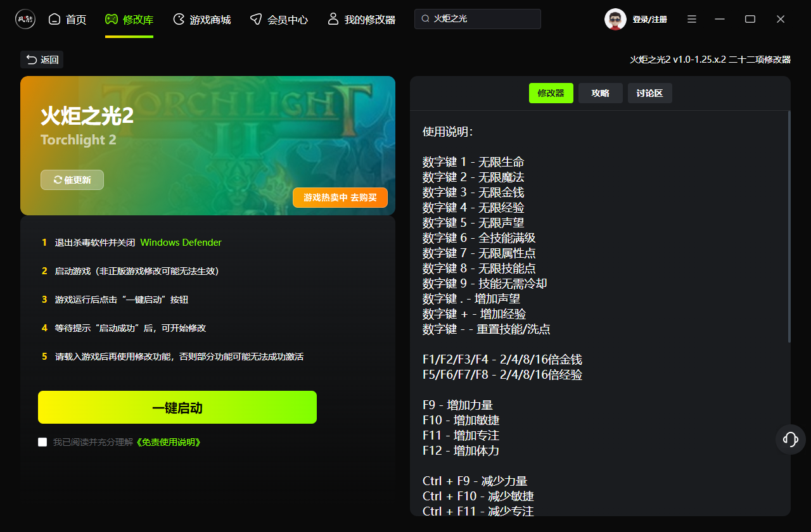The width and height of the screenshot is (811, 532).
Task: Click the F11 - 增加专注 line
Action: (x=461, y=436)
